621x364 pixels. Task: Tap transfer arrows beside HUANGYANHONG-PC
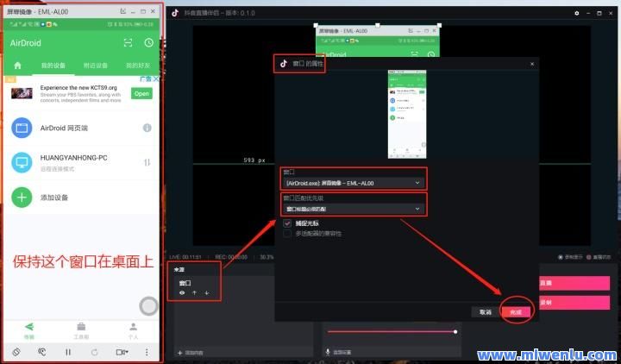point(147,162)
